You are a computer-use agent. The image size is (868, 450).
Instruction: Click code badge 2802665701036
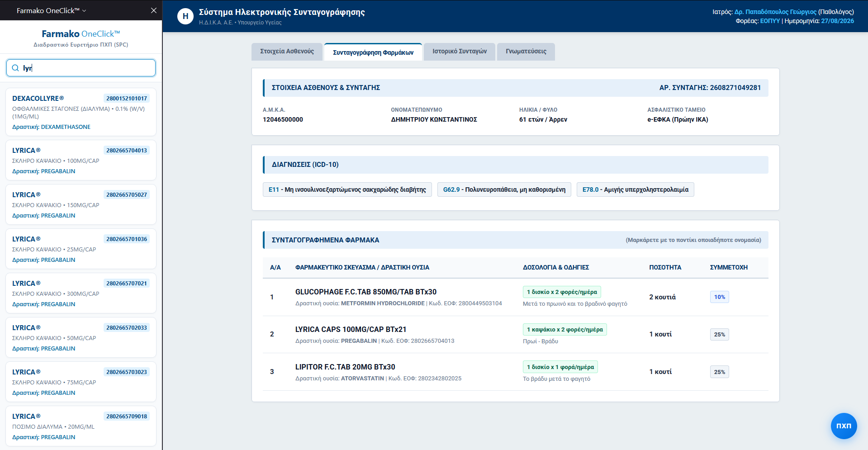(x=127, y=239)
